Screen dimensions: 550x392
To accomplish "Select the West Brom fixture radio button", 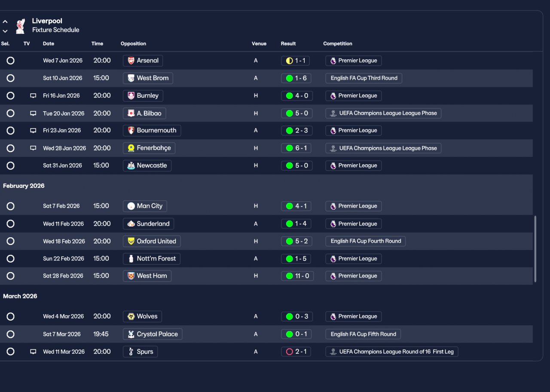I will click(11, 78).
